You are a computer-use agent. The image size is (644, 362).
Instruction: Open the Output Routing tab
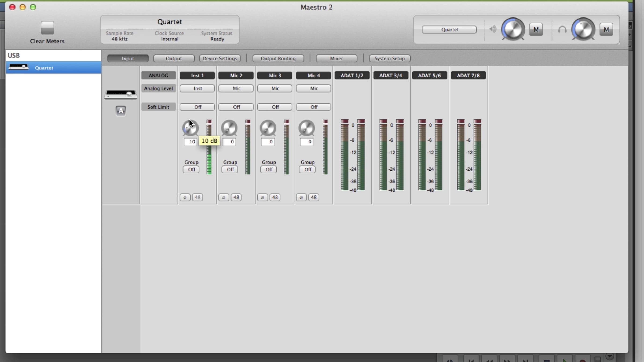click(278, 58)
